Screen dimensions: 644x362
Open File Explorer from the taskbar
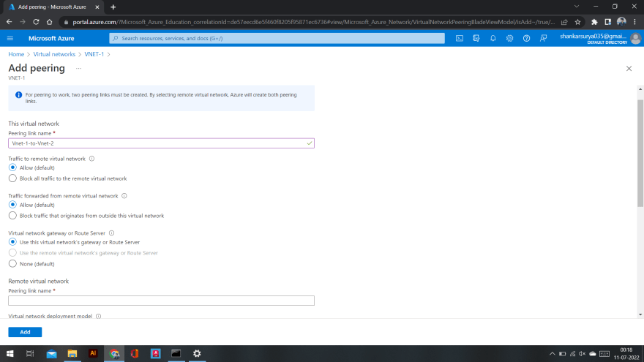72,353
